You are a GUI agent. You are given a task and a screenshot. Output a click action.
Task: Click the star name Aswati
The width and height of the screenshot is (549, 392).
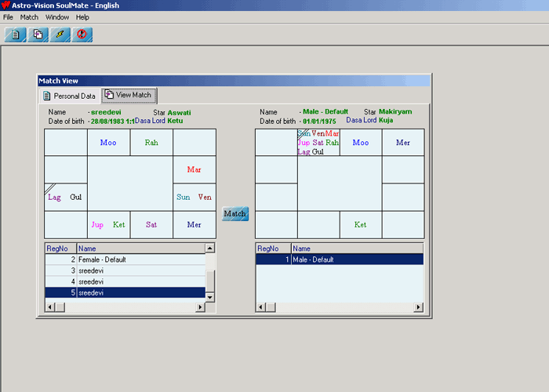coord(179,113)
